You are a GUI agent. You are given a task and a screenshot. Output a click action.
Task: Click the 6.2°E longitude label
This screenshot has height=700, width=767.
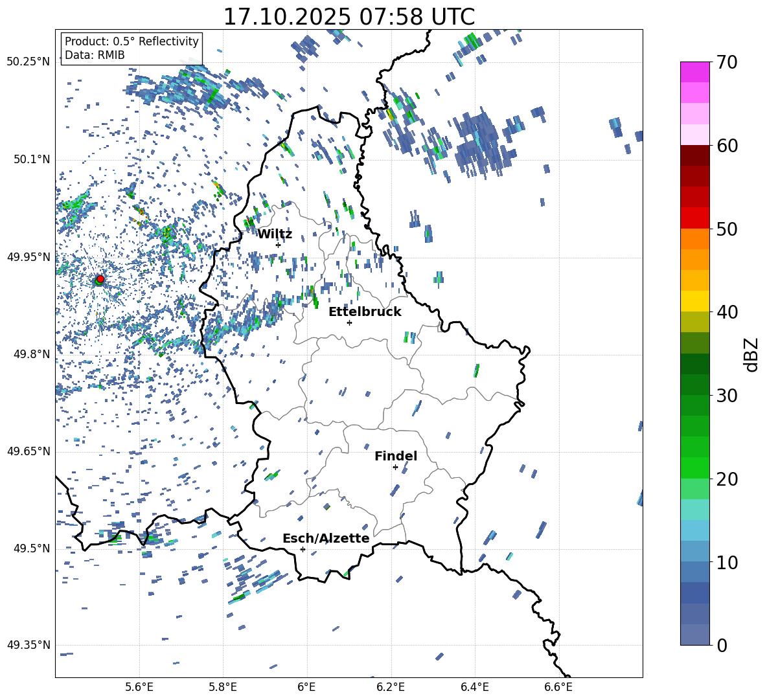[x=391, y=687]
